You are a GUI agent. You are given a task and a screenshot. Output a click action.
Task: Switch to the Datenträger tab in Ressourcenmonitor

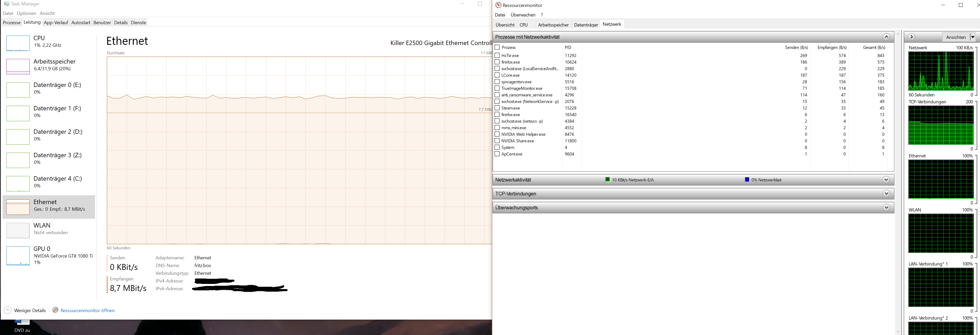pos(586,25)
